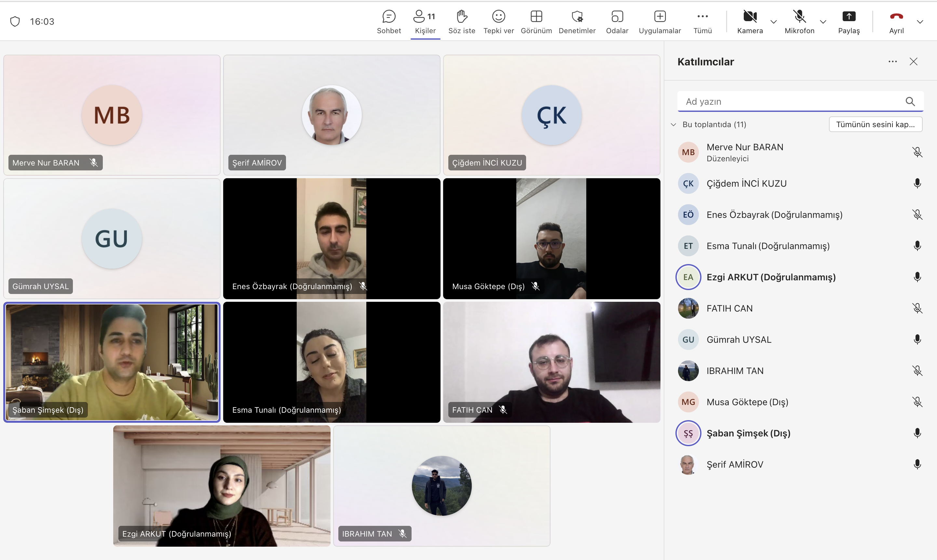Open camera options dropdown arrow
This screenshot has width=937, height=560.
point(773,22)
